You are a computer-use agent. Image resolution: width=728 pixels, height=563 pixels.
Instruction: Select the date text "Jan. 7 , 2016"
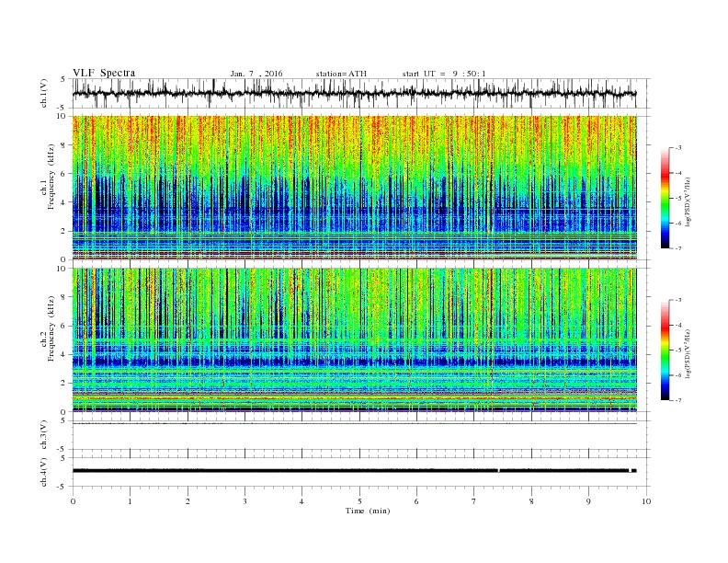click(256, 74)
